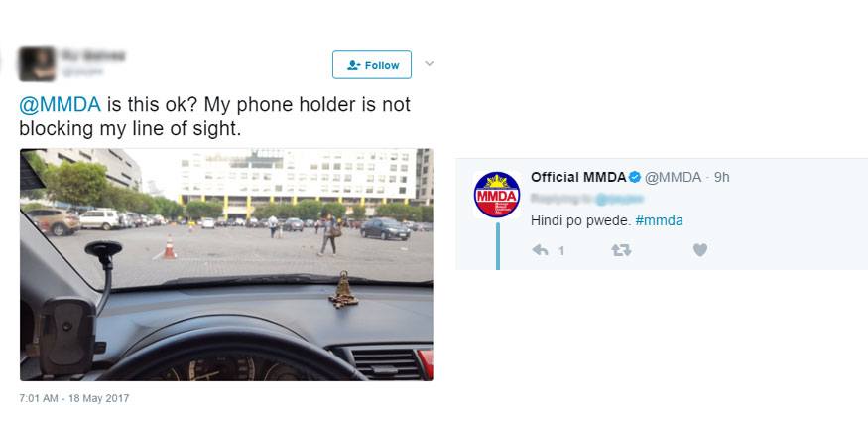Open the 9h timestamp of the reply

click(x=721, y=178)
